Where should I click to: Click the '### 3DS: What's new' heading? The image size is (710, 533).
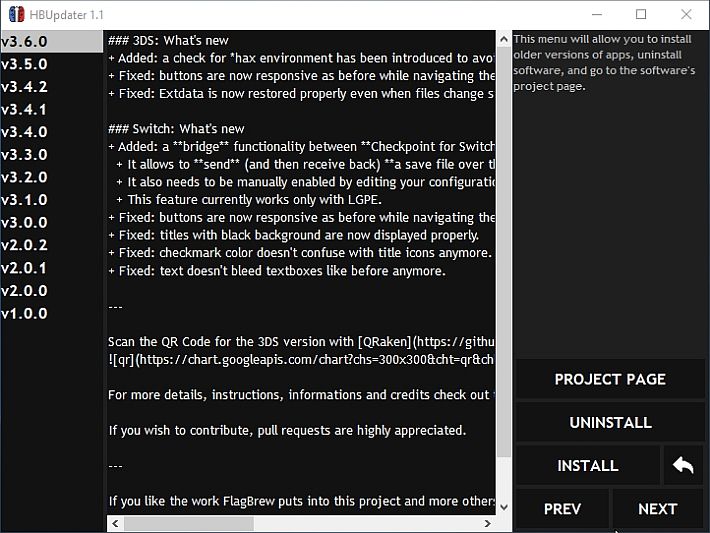point(168,40)
